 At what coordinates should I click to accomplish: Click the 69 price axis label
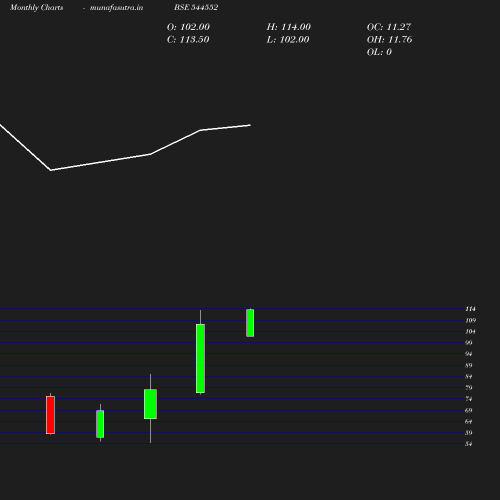469,410
